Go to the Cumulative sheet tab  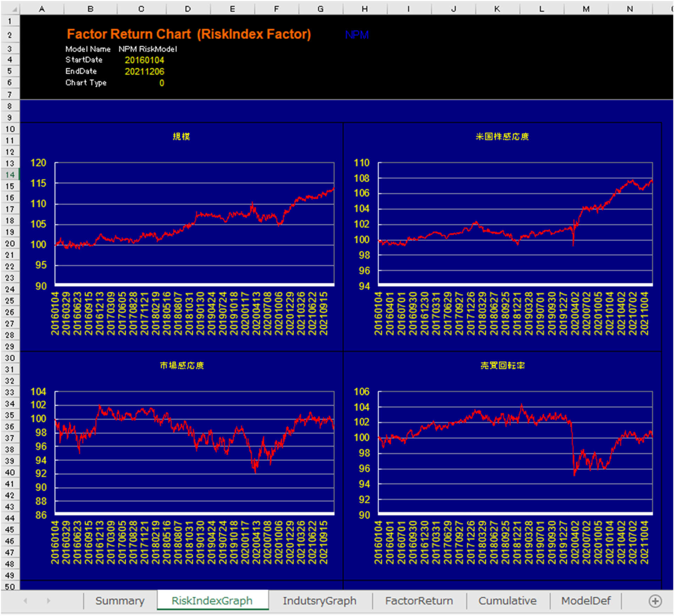(x=507, y=601)
